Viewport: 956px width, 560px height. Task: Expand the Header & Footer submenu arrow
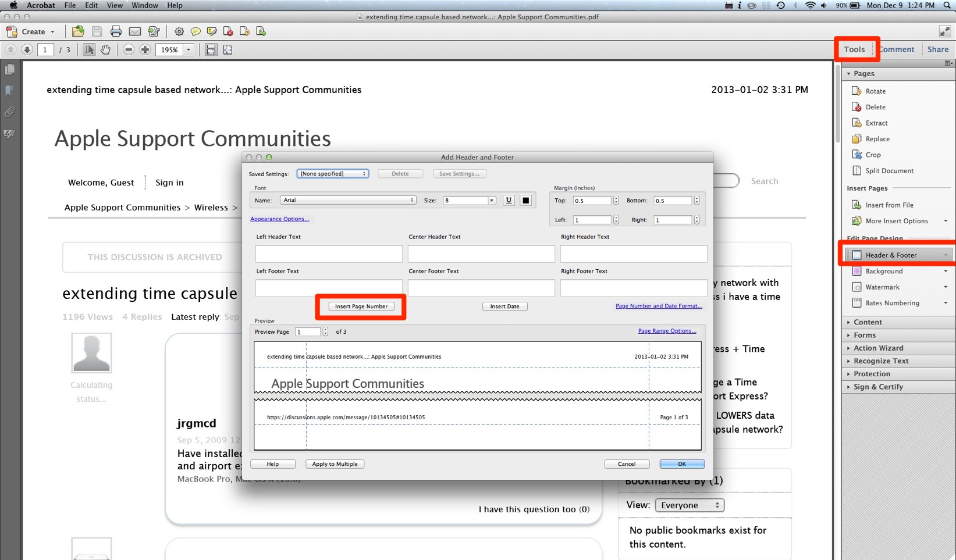(x=946, y=255)
